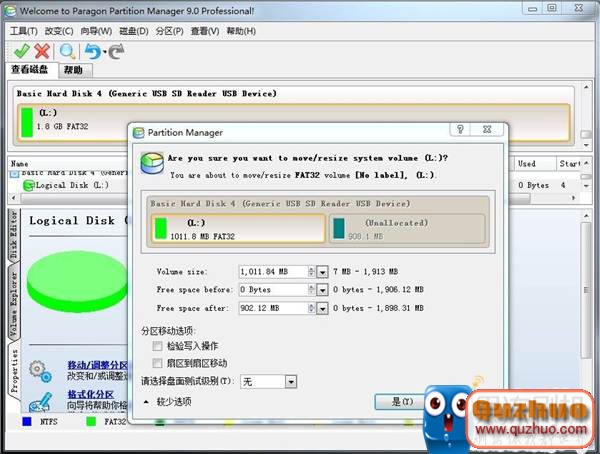600x454 pixels.
Task: Click the Volume size input field
Action: [x=273, y=272]
